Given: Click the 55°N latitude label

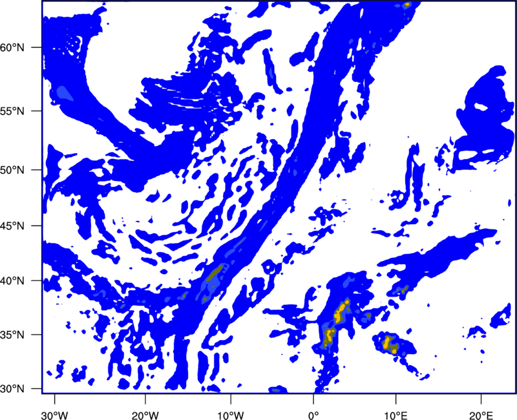Looking at the screenshot, I should (x=12, y=111).
